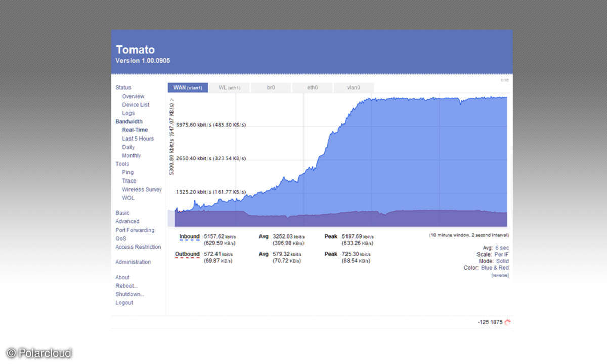This screenshot has height=364, width=607.
Task: Go to the Overview page
Action: tap(133, 96)
